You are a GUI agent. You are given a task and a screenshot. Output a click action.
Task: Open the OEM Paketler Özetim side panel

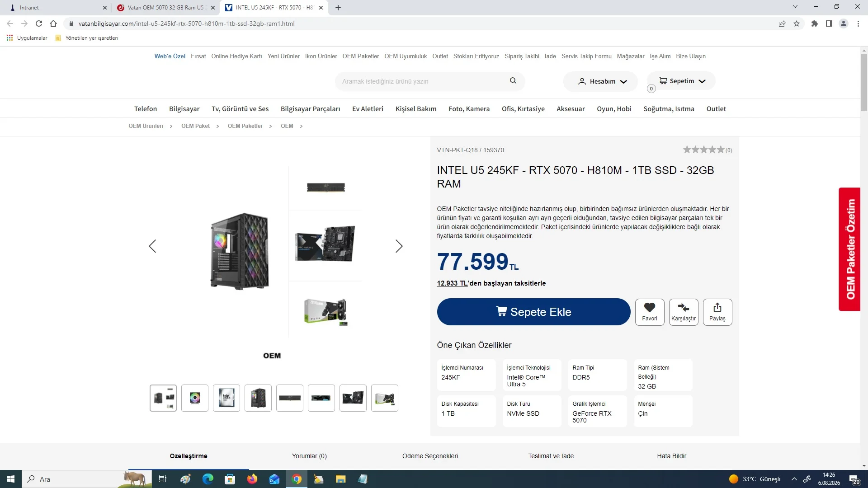(x=849, y=249)
